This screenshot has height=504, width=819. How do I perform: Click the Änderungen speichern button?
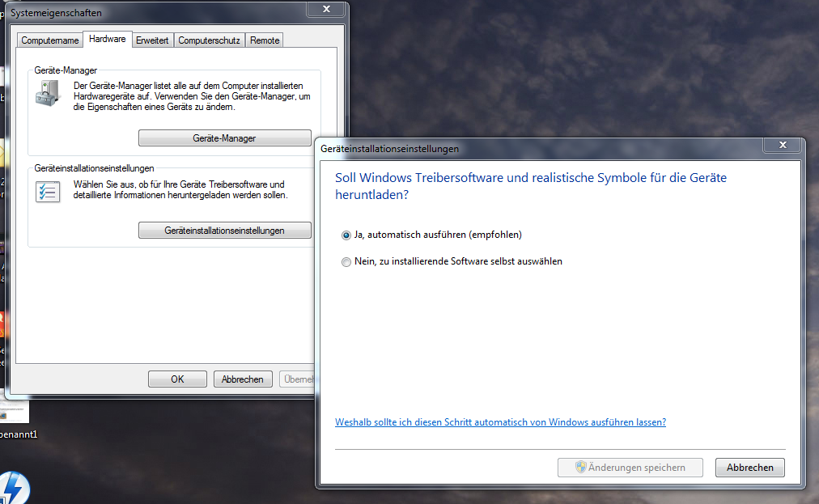630,468
